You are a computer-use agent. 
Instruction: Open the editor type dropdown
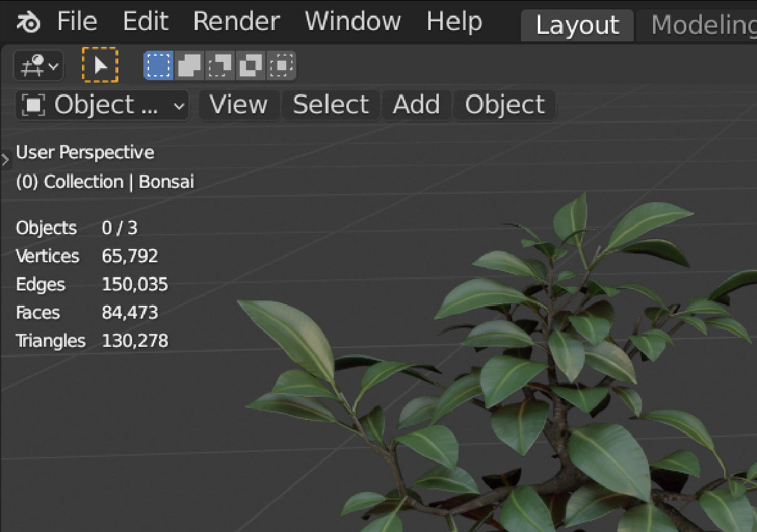tap(39, 66)
